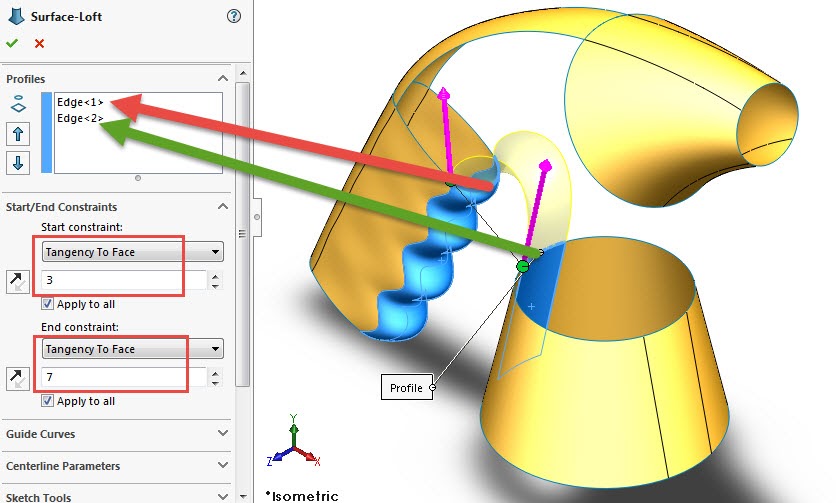Move selected profile up

18,134
